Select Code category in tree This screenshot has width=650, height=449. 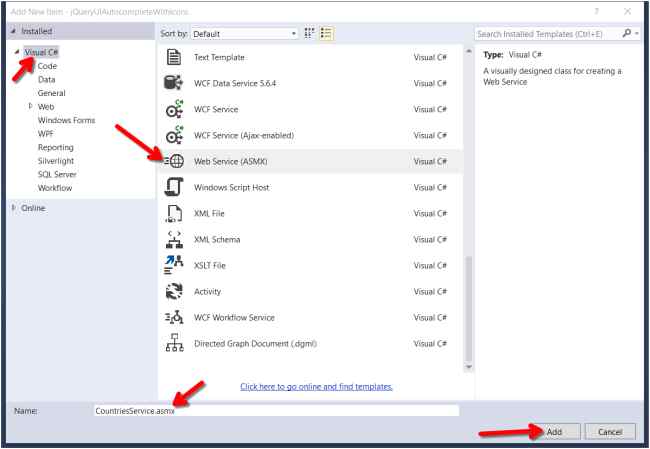click(47, 66)
